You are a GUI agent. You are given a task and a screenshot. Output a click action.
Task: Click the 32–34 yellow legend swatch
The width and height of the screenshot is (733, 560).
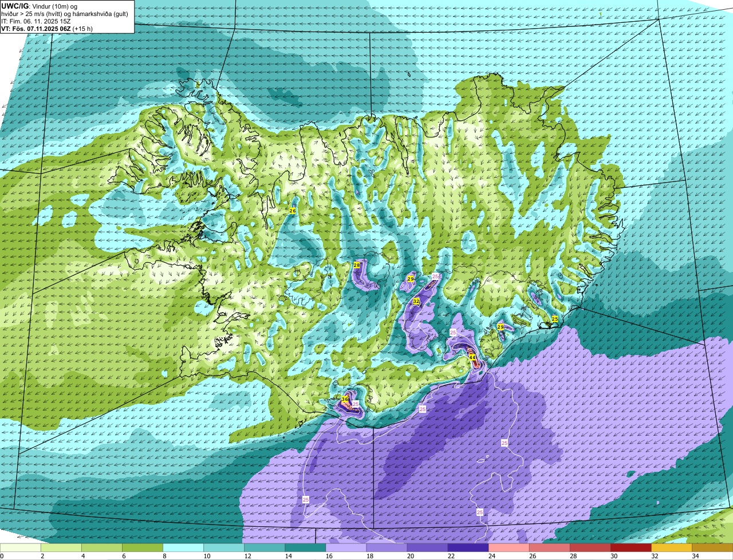671,548
